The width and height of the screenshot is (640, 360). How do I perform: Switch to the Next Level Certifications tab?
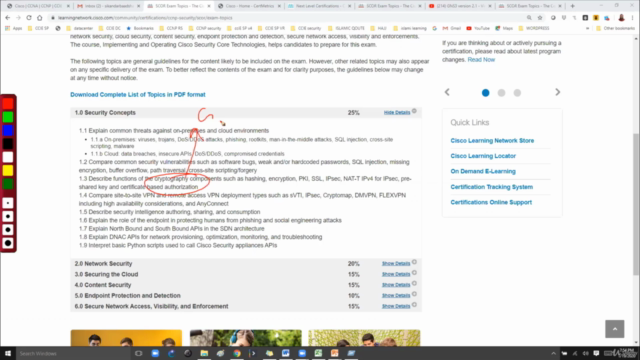point(319,6)
